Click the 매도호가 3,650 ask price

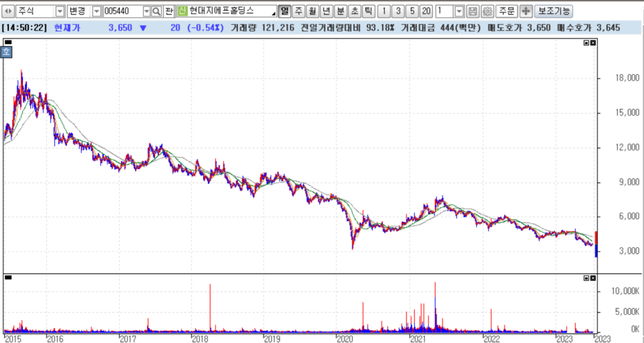519,28
